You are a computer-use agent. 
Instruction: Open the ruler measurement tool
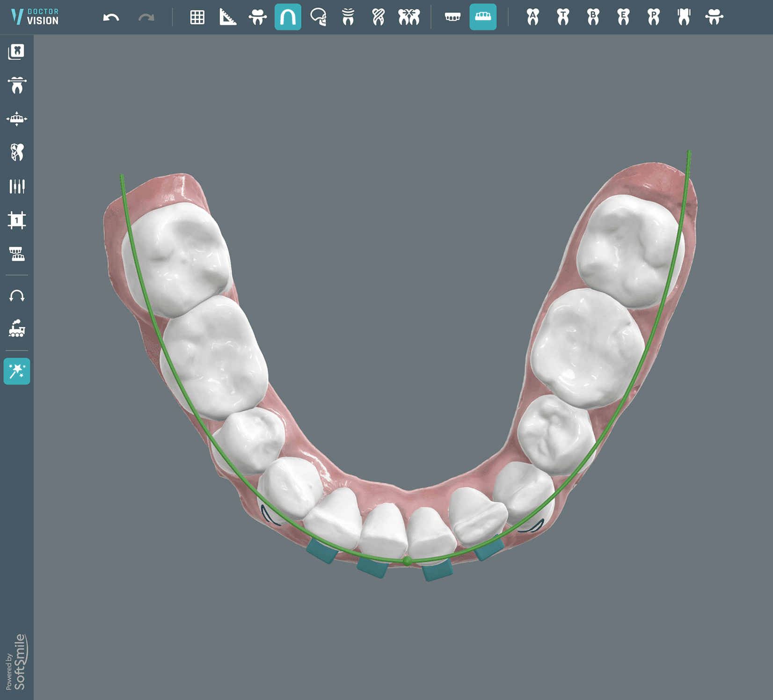[228, 18]
